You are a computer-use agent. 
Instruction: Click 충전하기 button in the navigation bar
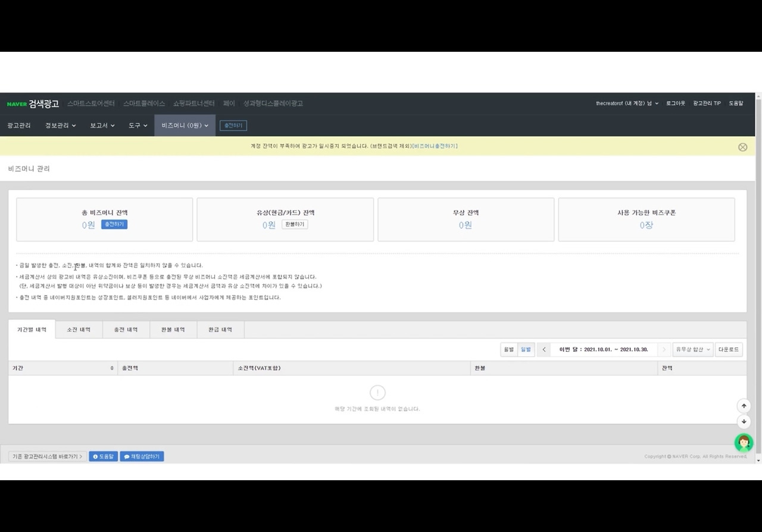233,126
